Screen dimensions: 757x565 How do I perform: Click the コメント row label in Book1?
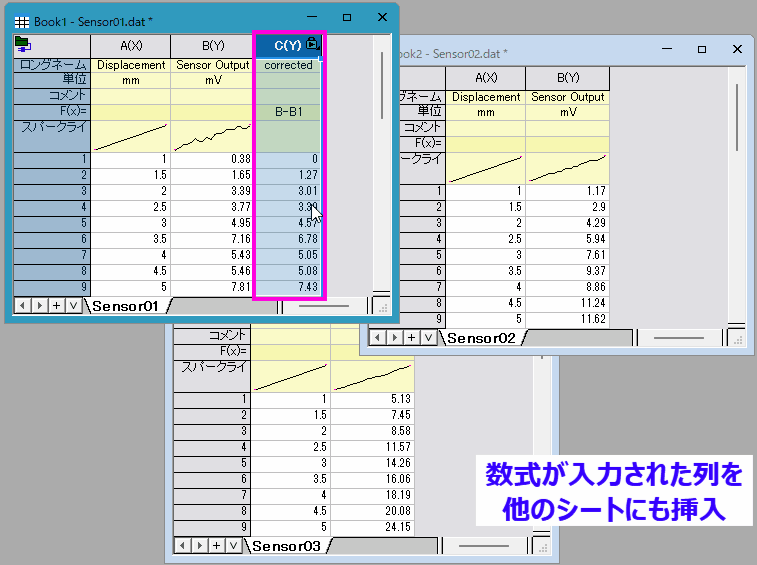tap(52, 96)
